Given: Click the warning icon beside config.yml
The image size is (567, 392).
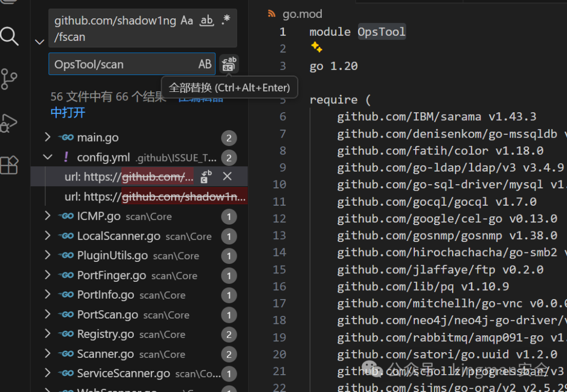Looking at the screenshot, I should (65, 157).
